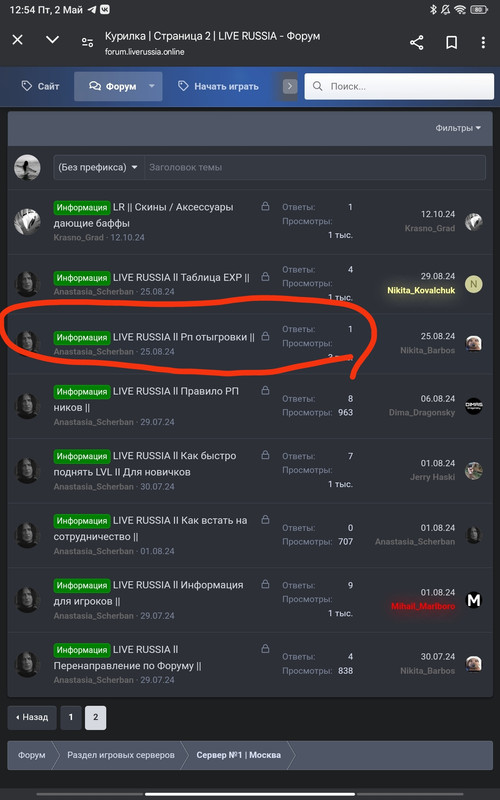Open the Сайт navigation tab
The height and width of the screenshot is (800, 500).
(40, 86)
